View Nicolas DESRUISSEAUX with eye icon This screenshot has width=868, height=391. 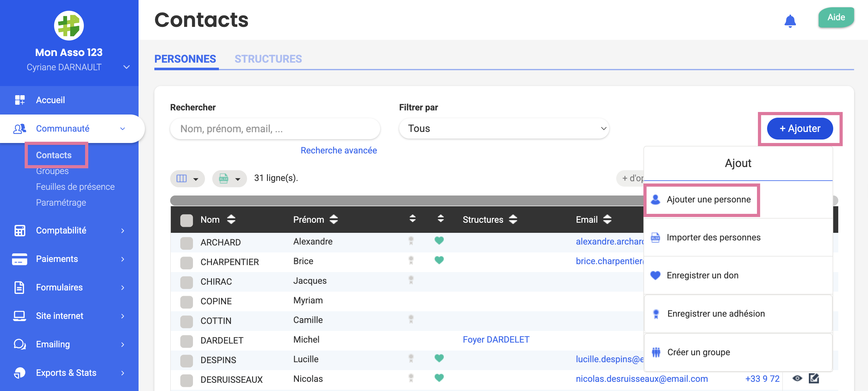797,378
